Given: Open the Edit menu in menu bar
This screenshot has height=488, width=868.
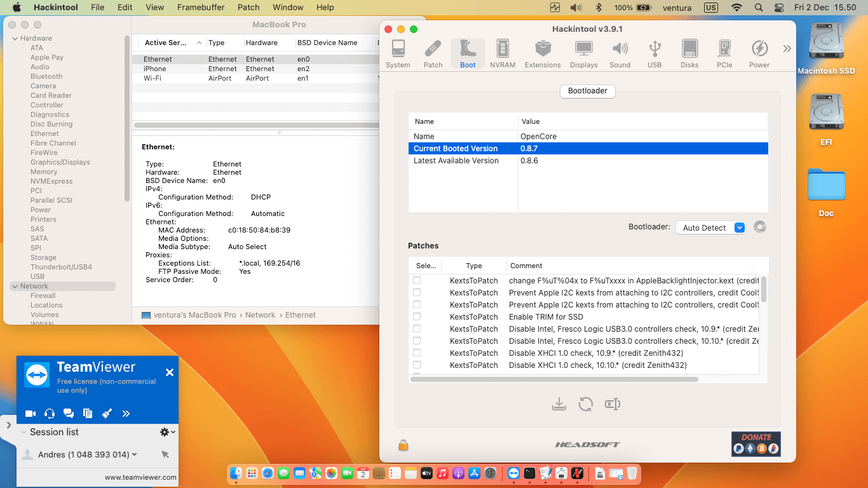Looking at the screenshot, I should point(125,8).
